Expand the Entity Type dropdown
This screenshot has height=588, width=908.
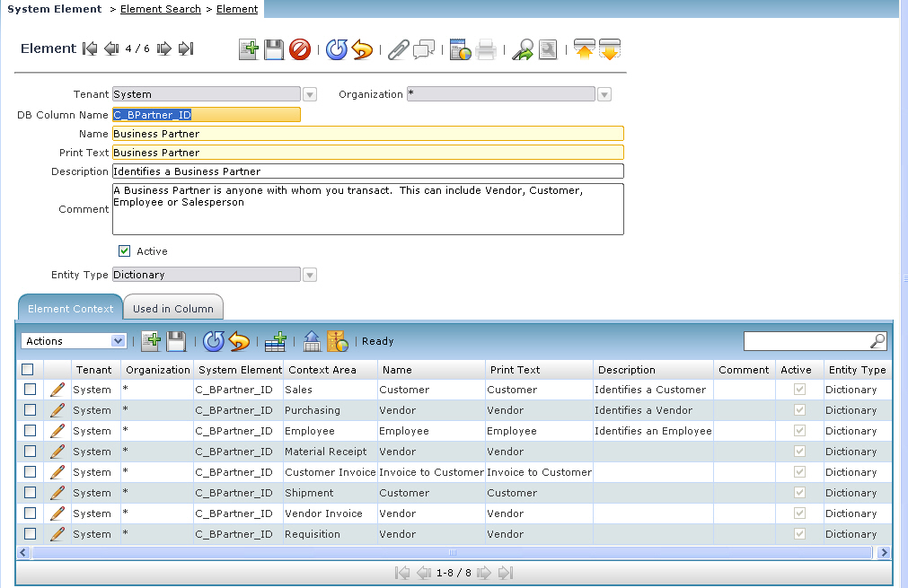click(x=310, y=275)
